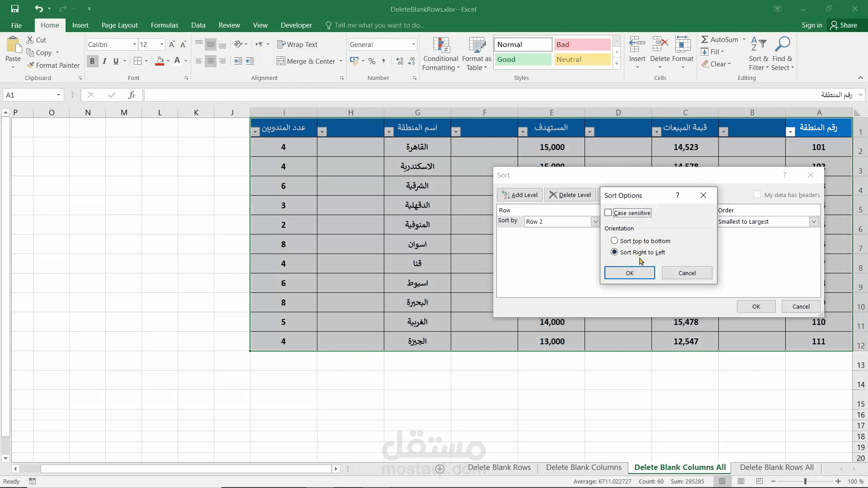Click the Percent Style icon
The height and width of the screenshot is (488, 868).
click(372, 61)
